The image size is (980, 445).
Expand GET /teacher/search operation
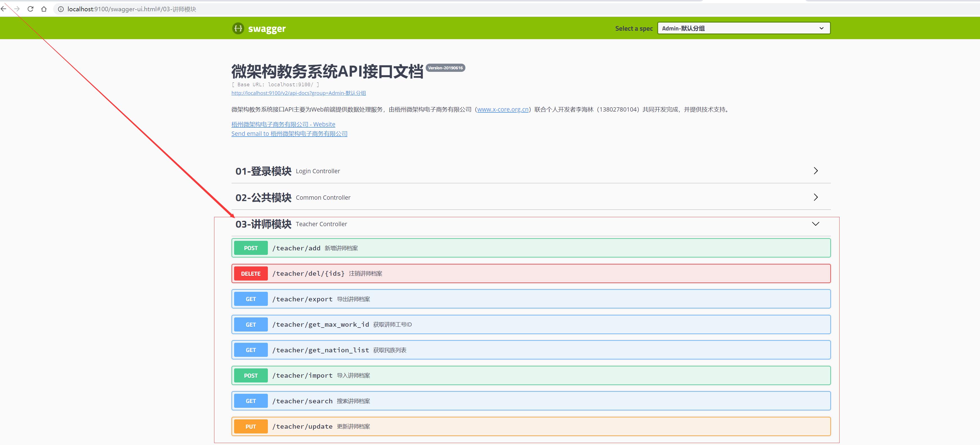(x=531, y=401)
